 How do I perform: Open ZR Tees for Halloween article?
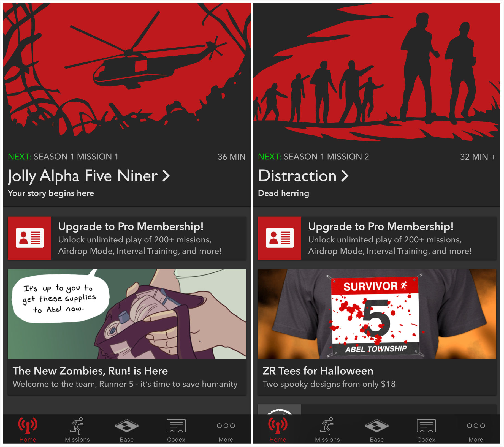(x=377, y=332)
